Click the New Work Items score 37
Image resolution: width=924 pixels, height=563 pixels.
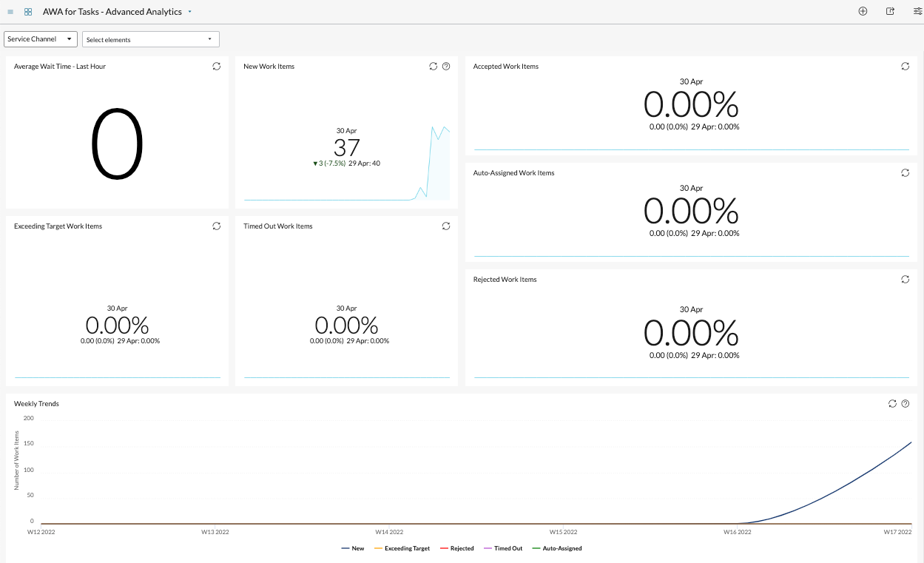(347, 147)
